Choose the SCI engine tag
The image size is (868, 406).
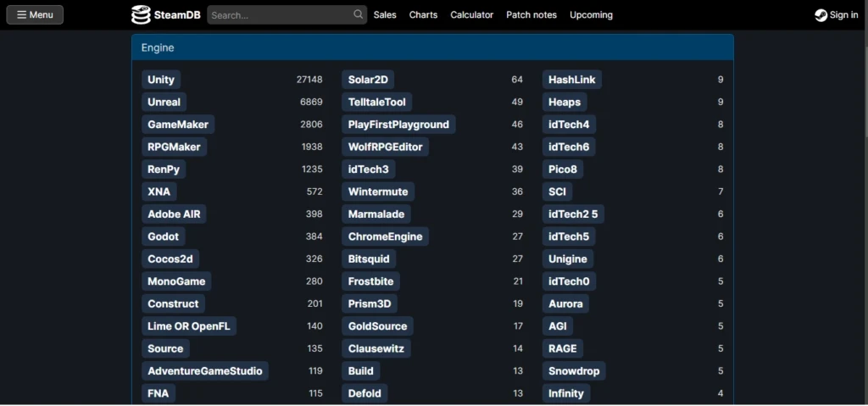558,192
